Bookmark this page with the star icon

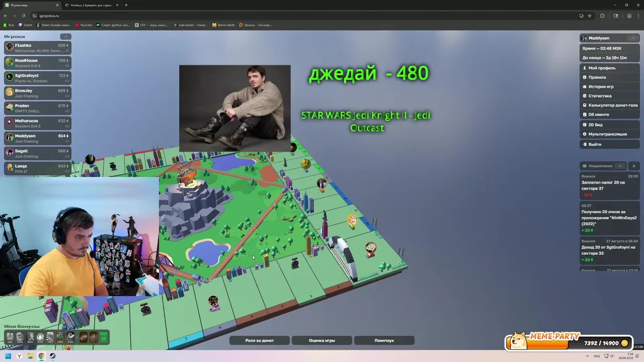[590, 16]
